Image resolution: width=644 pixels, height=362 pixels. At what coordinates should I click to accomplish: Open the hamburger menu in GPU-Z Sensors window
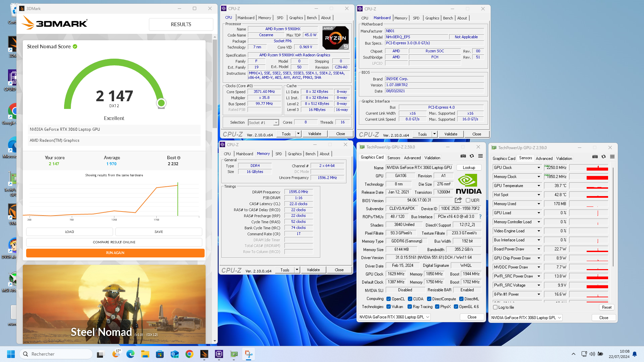coord(612,157)
